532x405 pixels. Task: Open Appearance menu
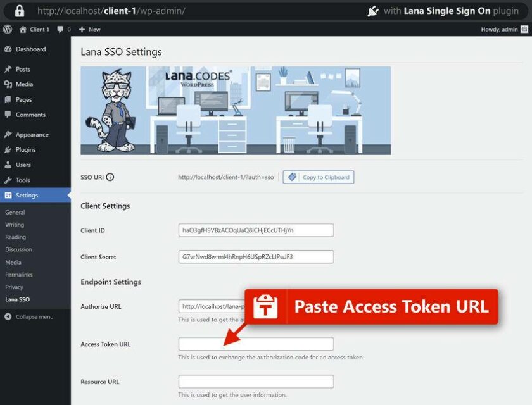35,135
